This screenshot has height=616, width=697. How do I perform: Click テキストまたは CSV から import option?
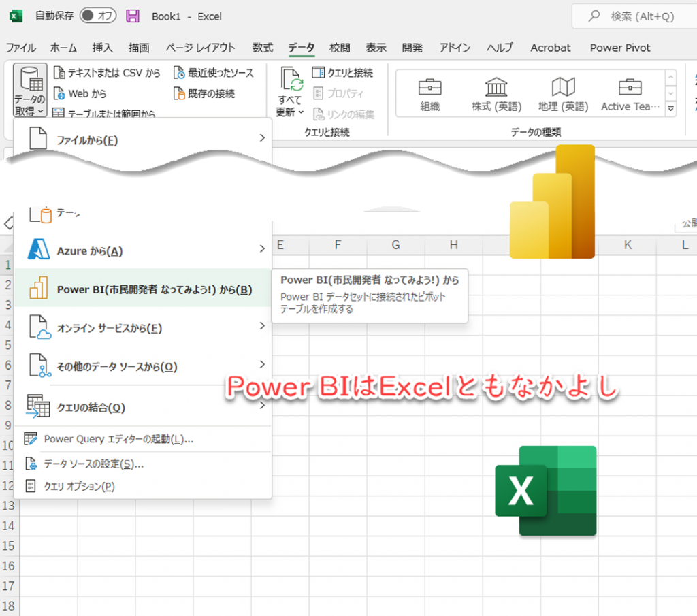pos(106,72)
